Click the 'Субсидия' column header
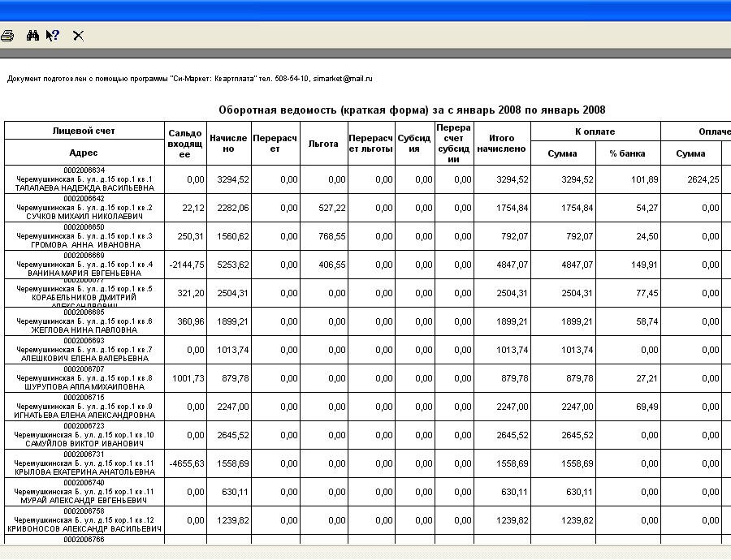This screenshot has height=560, width=731. pyautogui.click(x=414, y=144)
